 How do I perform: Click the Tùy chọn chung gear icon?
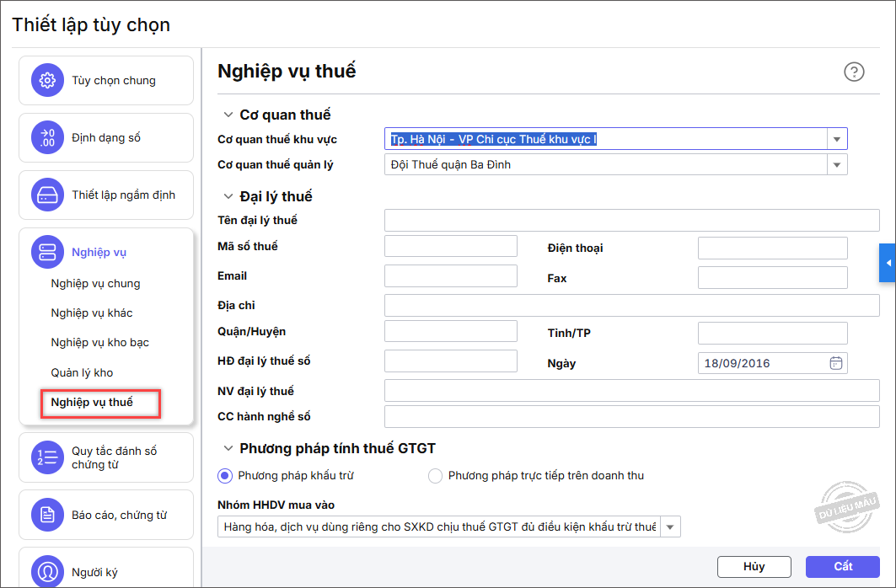tap(48, 81)
